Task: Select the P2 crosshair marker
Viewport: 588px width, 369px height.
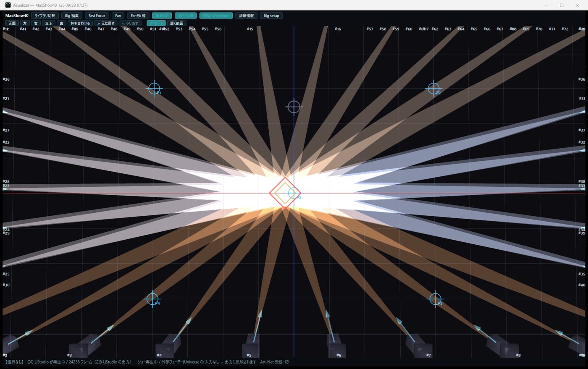Action: pyautogui.click(x=433, y=89)
